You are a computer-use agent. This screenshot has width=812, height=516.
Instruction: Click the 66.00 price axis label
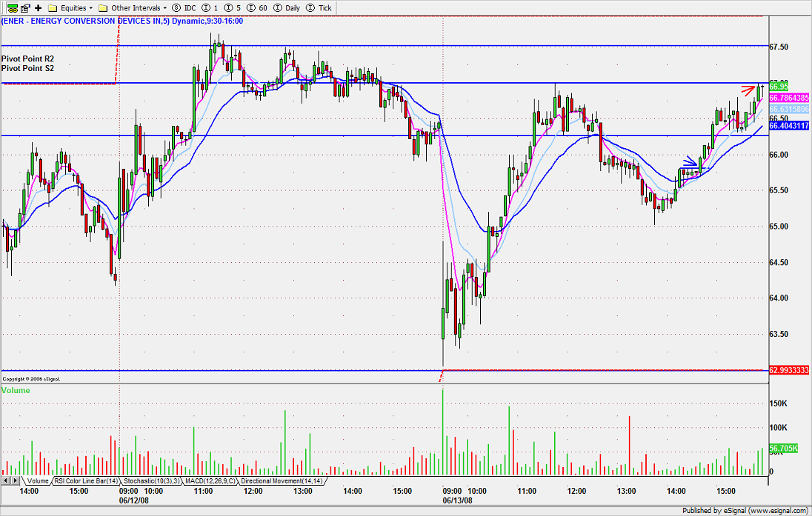tap(779, 155)
